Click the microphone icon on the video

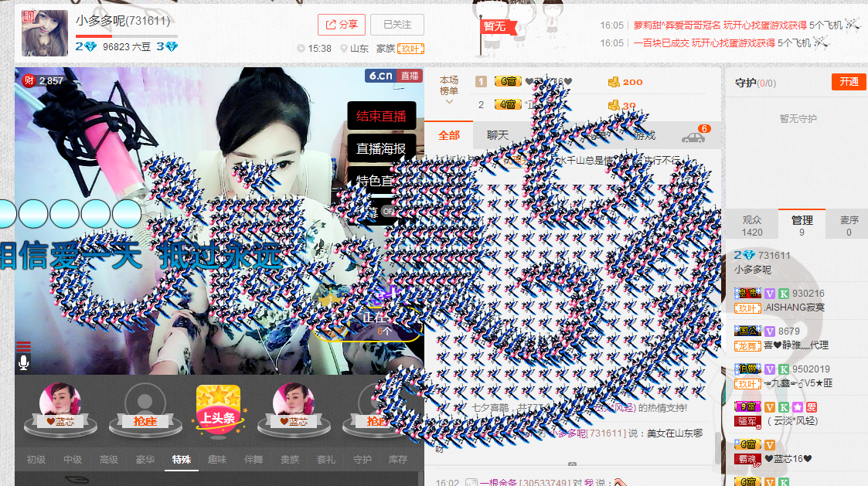pos(23,362)
